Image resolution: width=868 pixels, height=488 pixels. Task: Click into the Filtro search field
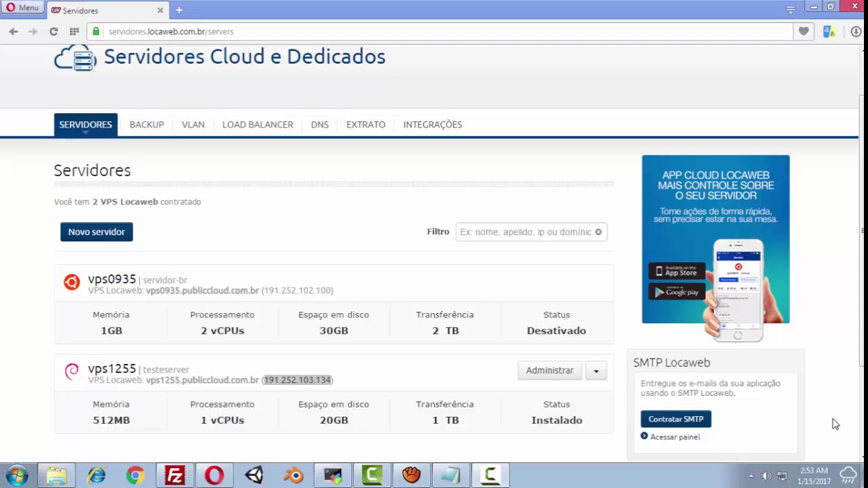(x=531, y=232)
